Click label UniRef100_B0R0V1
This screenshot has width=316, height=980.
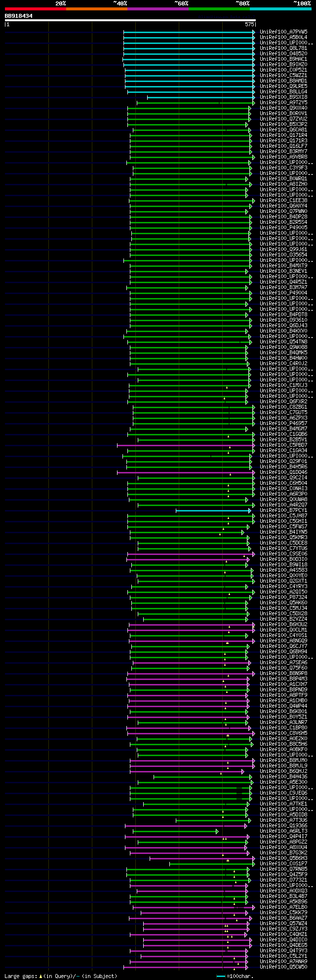click(283, 113)
